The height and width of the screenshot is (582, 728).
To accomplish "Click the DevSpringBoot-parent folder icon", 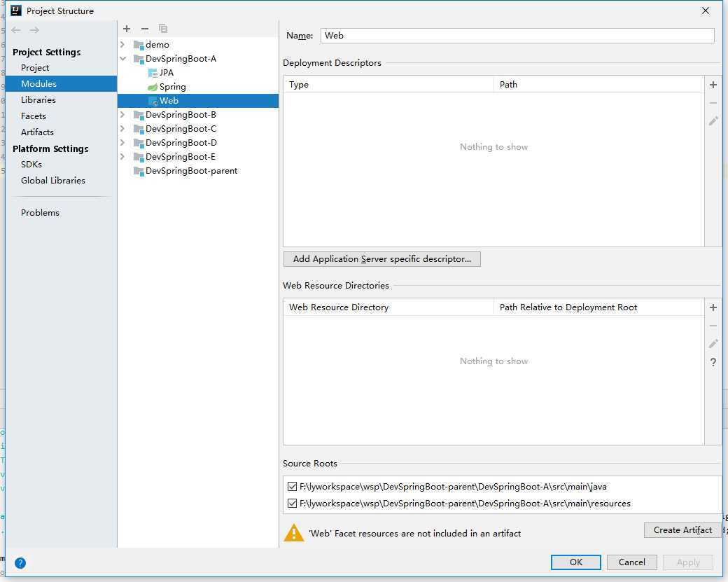I will coord(139,171).
